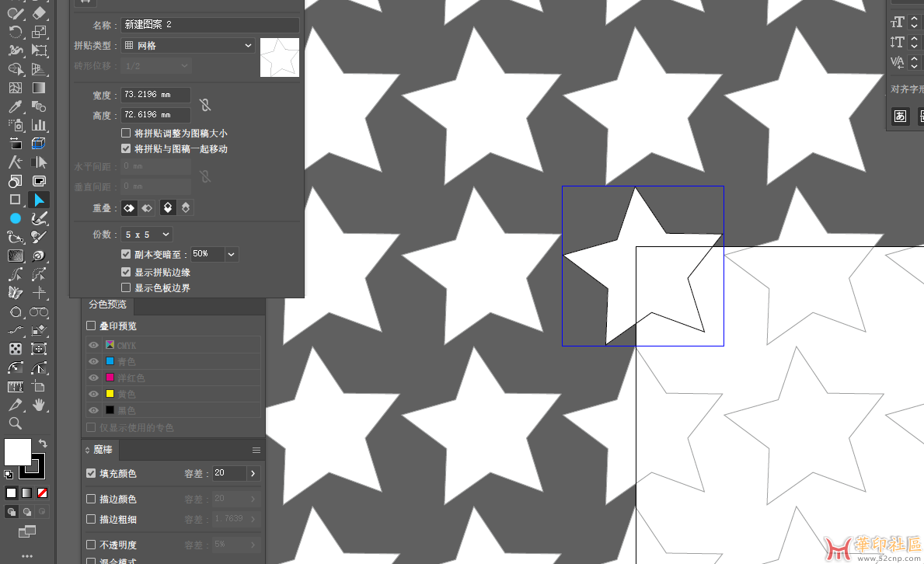Click the 高度 field showing 72.6196 mm

(155, 115)
